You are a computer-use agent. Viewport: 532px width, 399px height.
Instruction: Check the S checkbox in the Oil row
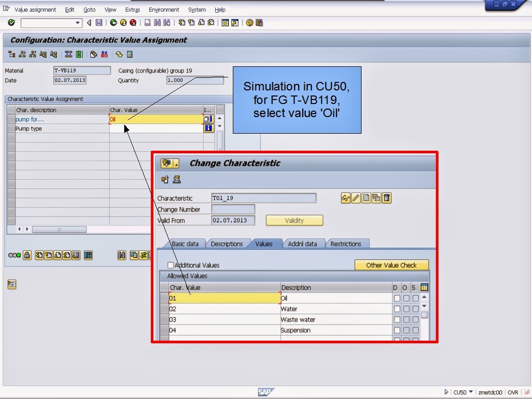click(416, 298)
